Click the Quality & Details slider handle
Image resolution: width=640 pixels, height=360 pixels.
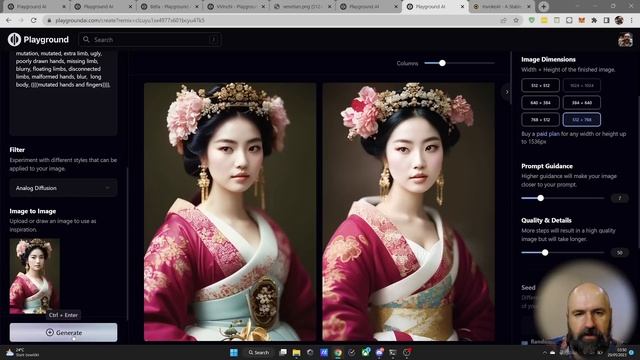point(545,253)
